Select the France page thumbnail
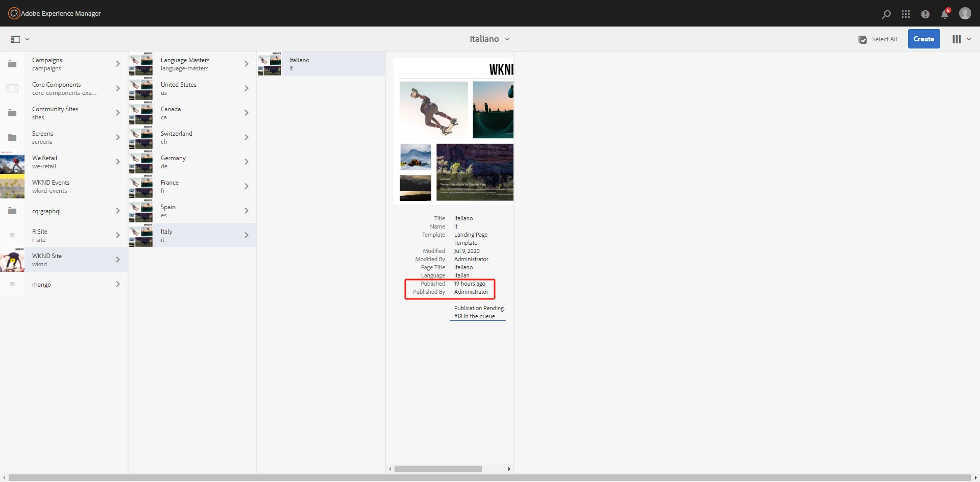This screenshot has height=482, width=980. (141, 186)
